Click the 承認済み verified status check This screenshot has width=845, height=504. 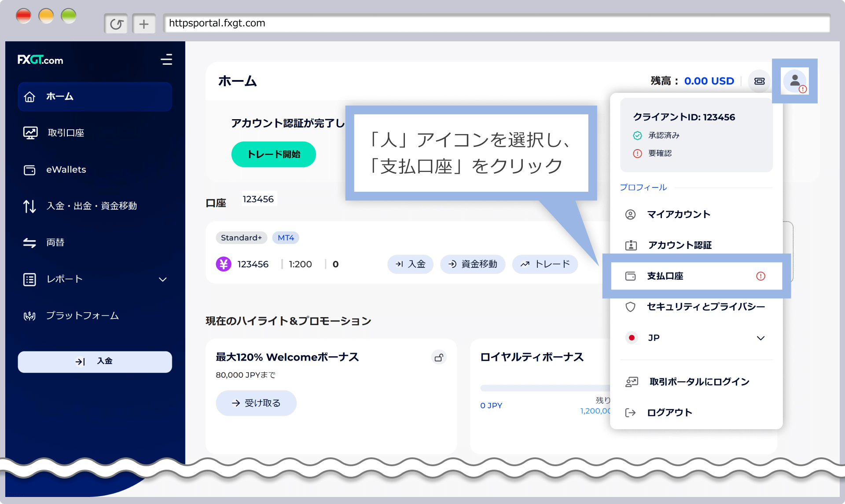point(638,135)
